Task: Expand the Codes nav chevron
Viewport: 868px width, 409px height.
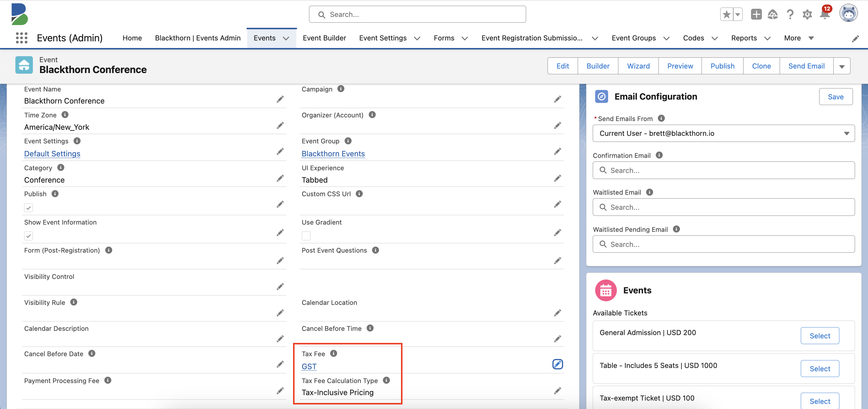Action: [714, 38]
